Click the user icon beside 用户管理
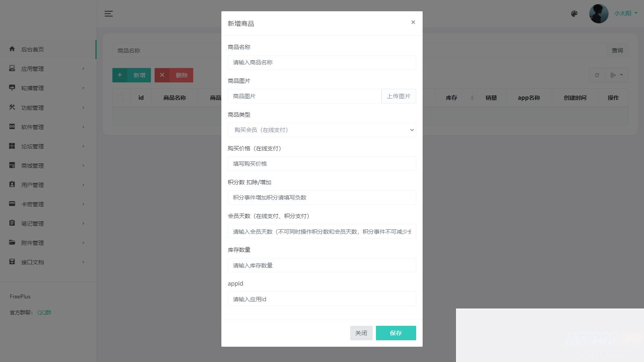 coord(12,185)
